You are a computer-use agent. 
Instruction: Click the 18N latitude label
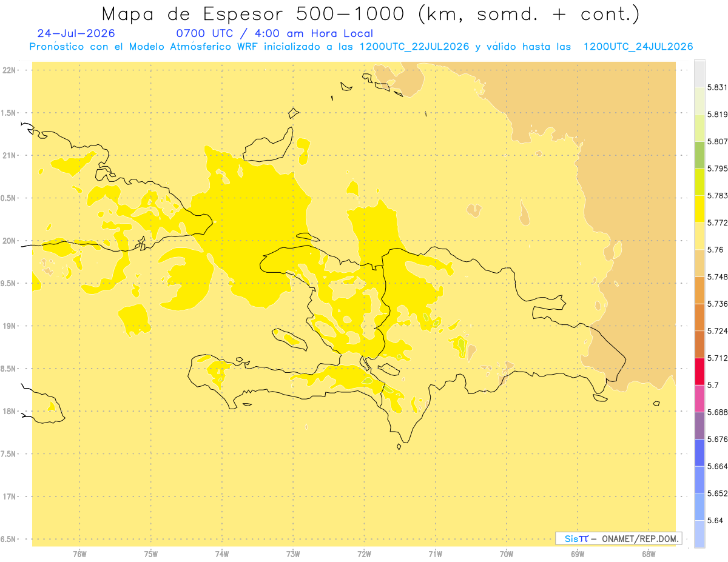coord(8,411)
